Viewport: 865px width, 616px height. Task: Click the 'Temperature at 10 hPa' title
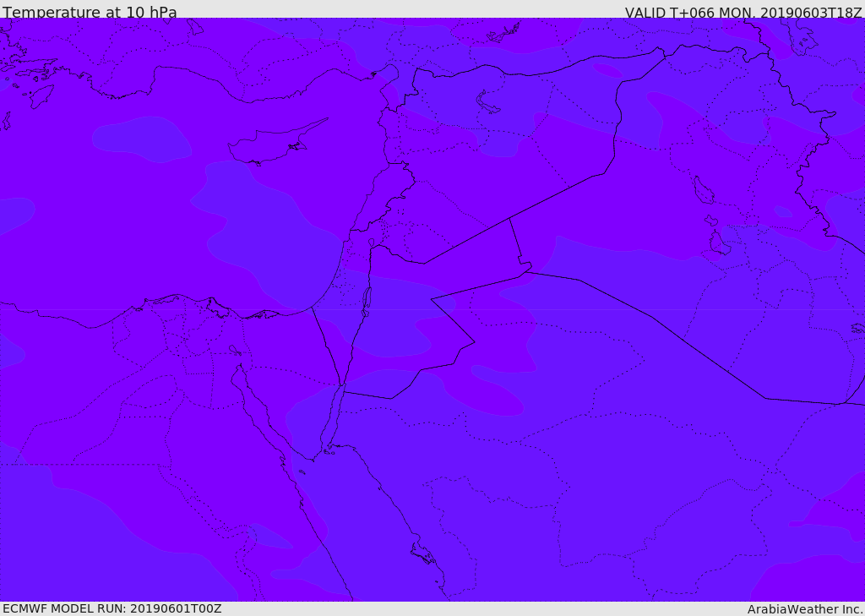coord(90,12)
